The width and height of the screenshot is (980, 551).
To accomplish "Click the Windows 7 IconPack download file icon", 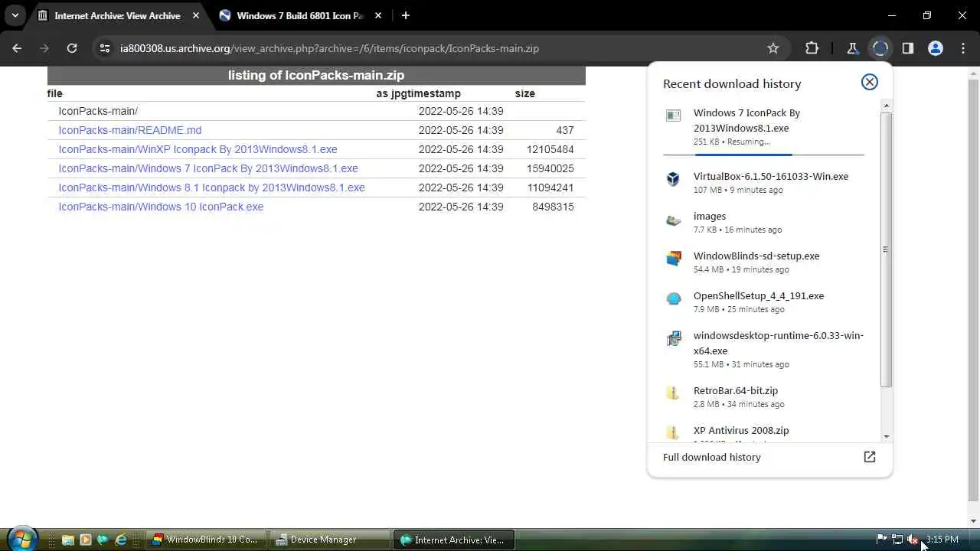I will pyautogui.click(x=673, y=116).
